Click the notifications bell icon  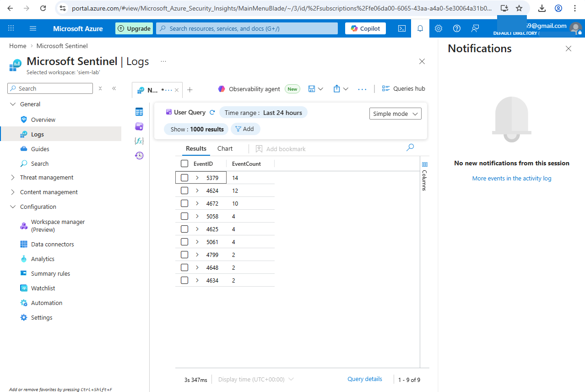(x=420, y=28)
